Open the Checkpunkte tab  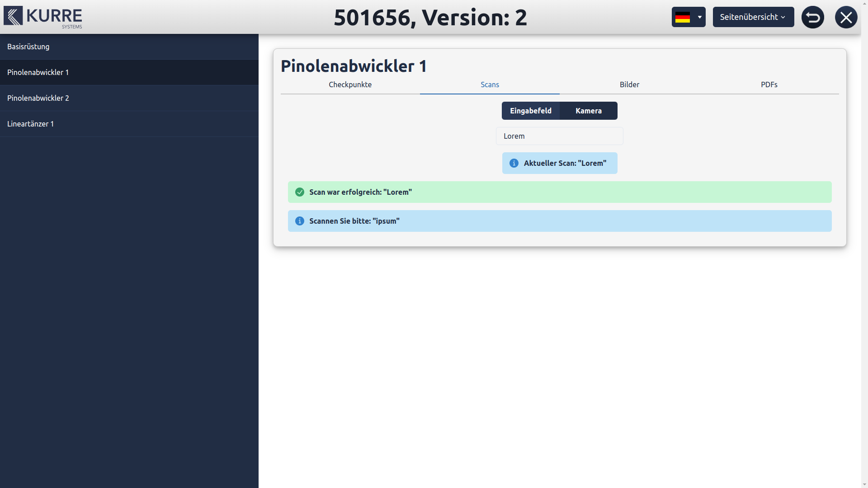pyautogui.click(x=350, y=84)
